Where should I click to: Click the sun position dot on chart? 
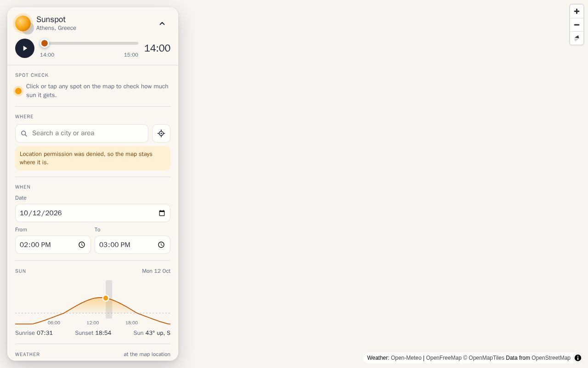[x=106, y=298]
